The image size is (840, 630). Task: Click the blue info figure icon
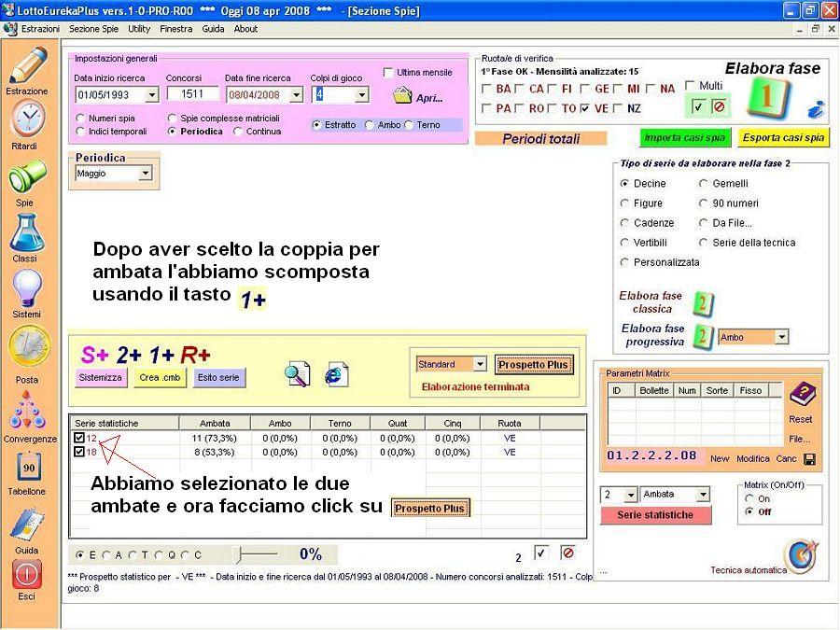[x=816, y=109]
